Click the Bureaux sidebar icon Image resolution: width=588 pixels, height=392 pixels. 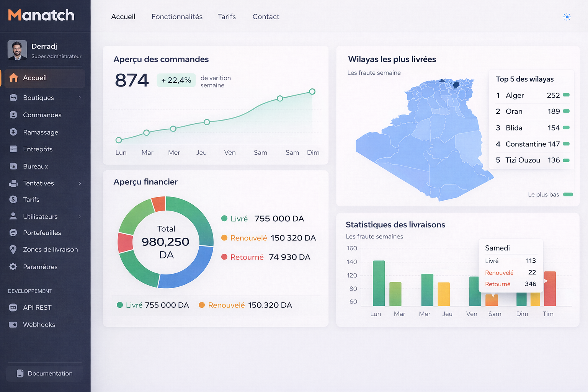tap(14, 166)
